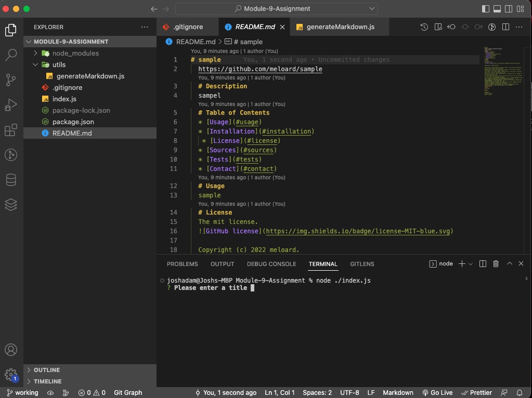The height and width of the screenshot is (398, 532).
Task: Open Source Control view in activity bar
Action: (x=11, y=79)
